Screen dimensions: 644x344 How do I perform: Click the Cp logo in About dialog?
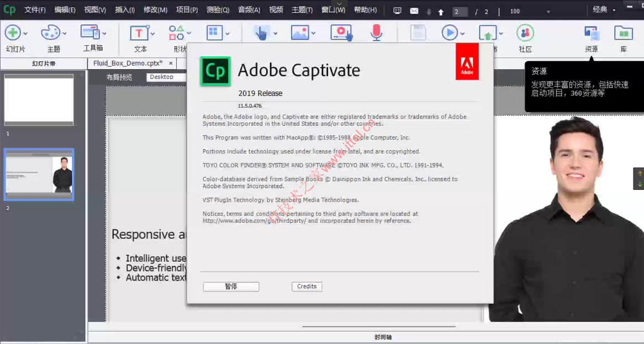coord(215,71)
